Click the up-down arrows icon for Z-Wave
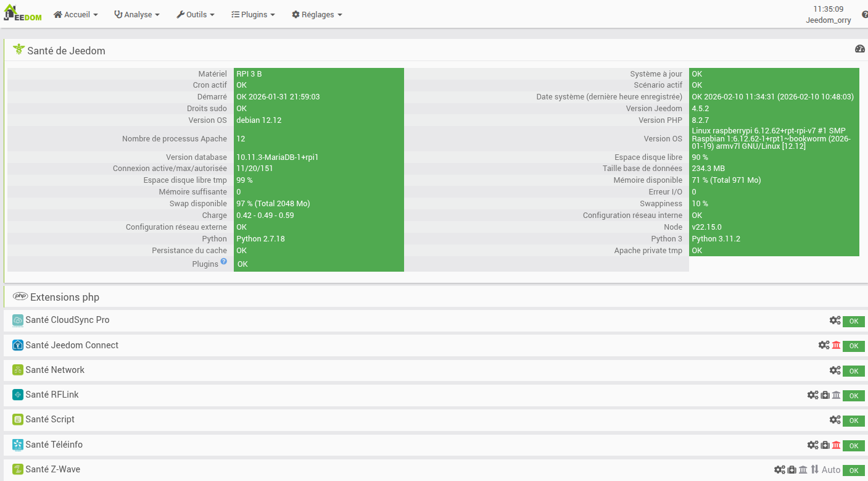Viewport: 868px width, 481px height. [x=815, y=470]
